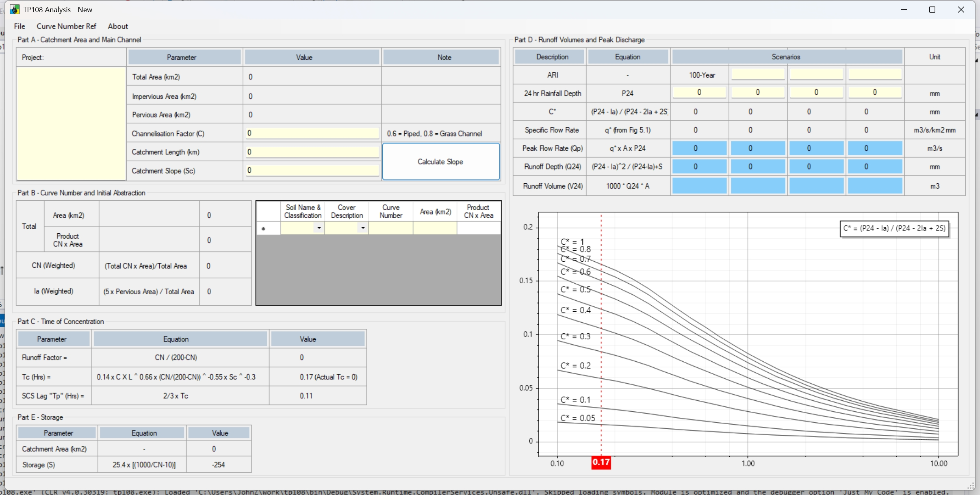Click the C* equation legend box on chart
The width and height of the screenshot is (980, 495).
tap(894, 228)
